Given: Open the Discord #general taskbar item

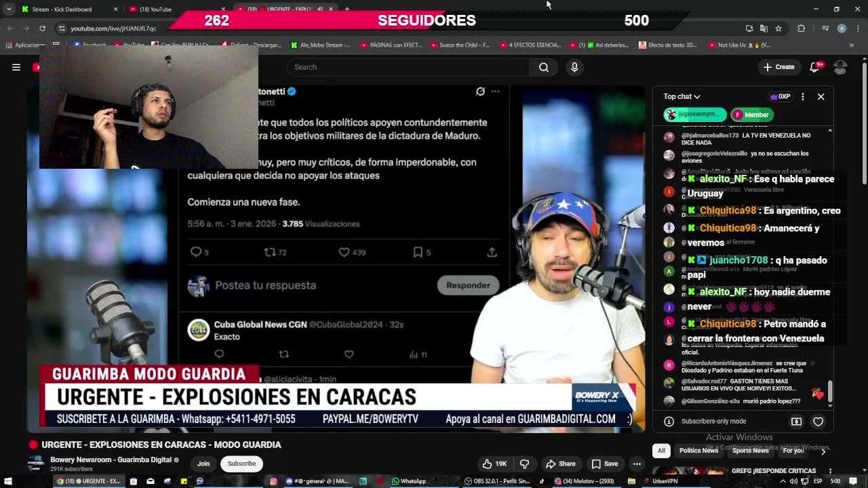Looking at the screenshot, I should click(317, 481).
